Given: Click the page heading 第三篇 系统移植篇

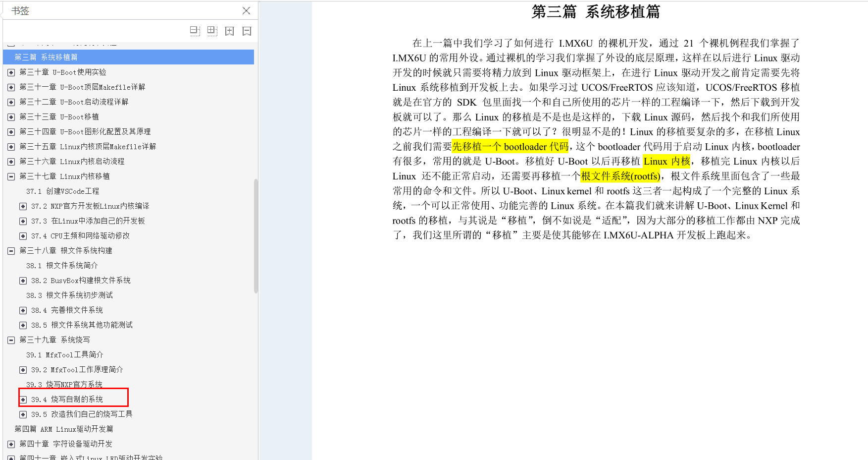Looking at the screenshot, I should [596, 11].
